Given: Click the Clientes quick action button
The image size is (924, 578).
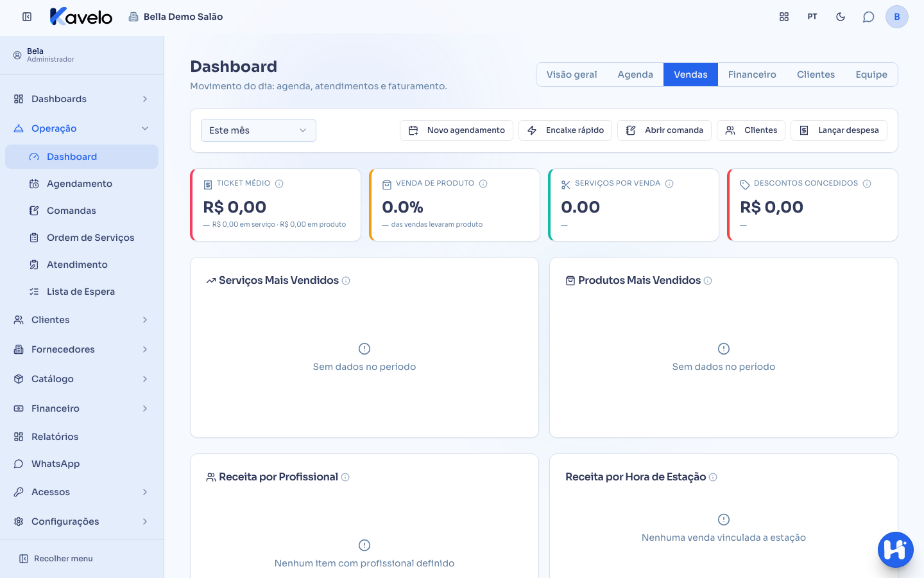Looking at the screenshot, I should coord(751,130).
